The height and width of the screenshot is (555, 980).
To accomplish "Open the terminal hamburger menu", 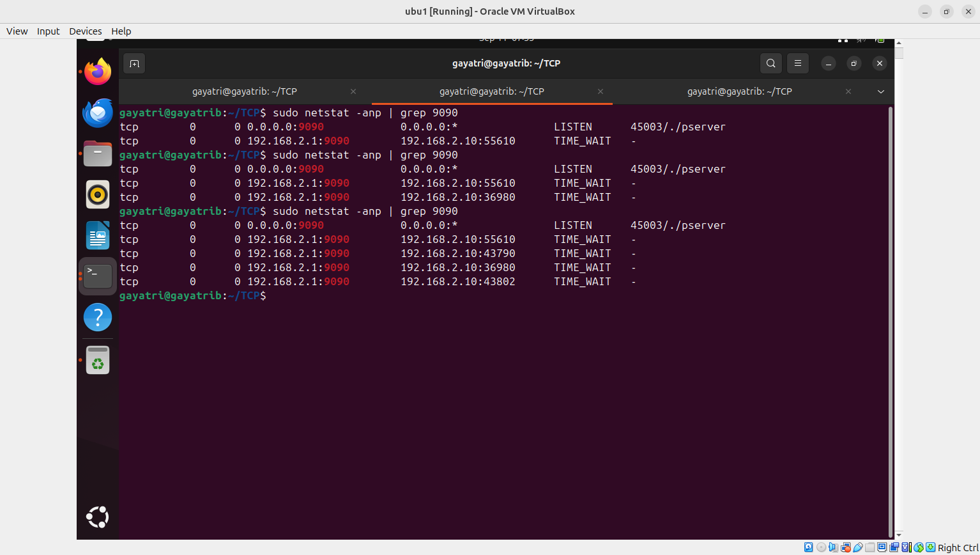I will pyautogui.click(x=797, y=63).
